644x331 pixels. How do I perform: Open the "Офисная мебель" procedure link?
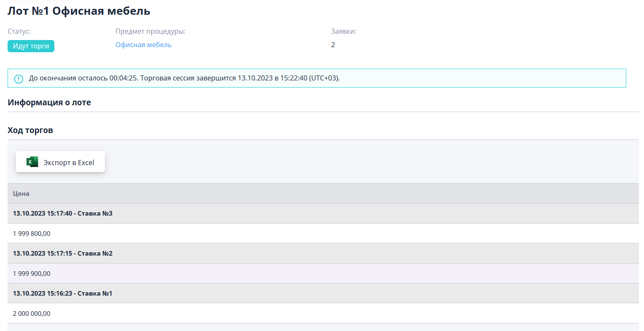coord(143,45)
